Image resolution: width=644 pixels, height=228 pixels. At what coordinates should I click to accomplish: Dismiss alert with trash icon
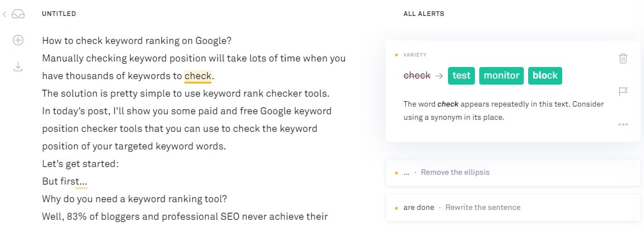(623, 58)
